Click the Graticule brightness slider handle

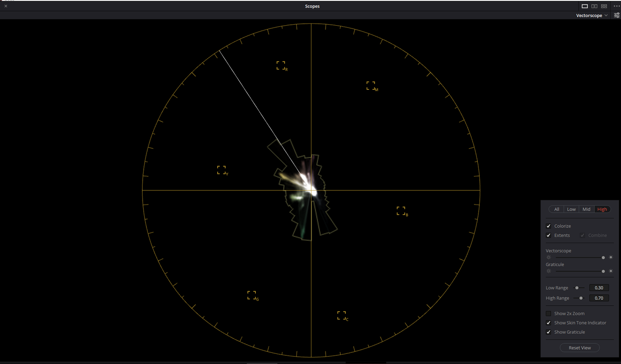click(x=603, y=271)
